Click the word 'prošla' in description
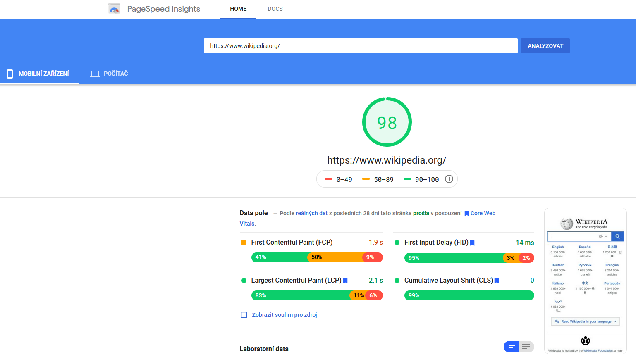 coord(421,213)
